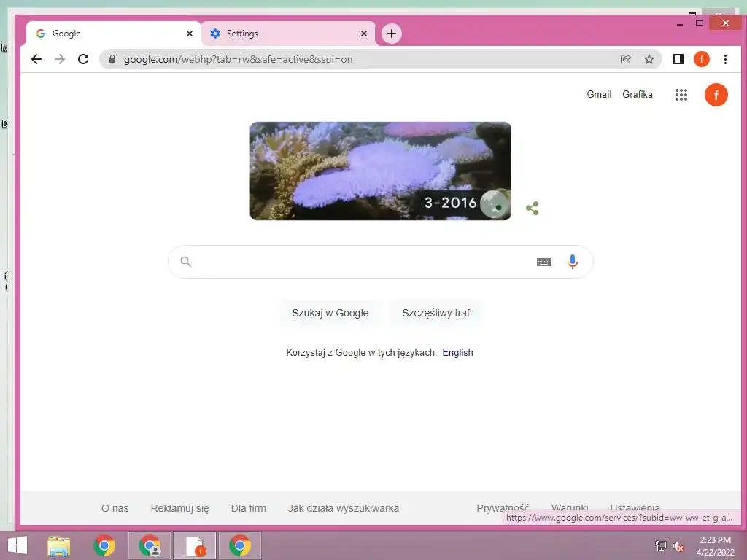Open the coral reef doodle image

coord(380,171)
